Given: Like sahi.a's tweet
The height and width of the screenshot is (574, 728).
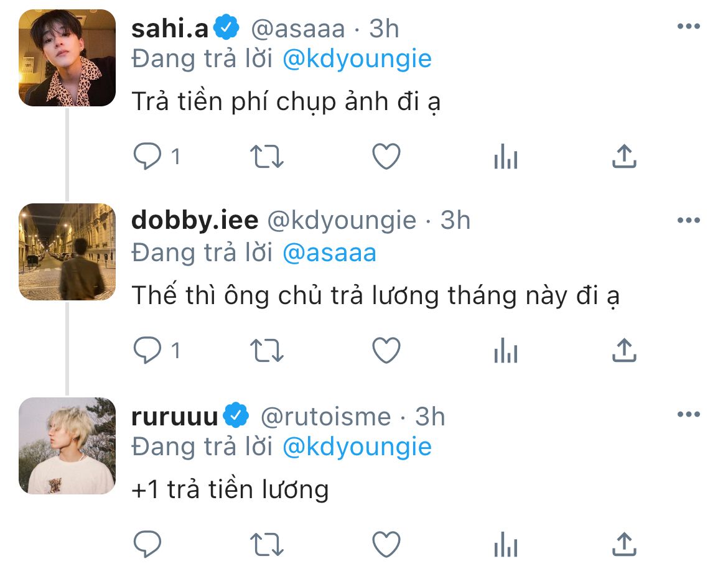Looking at the screenshot, I should tap(386, 156).
